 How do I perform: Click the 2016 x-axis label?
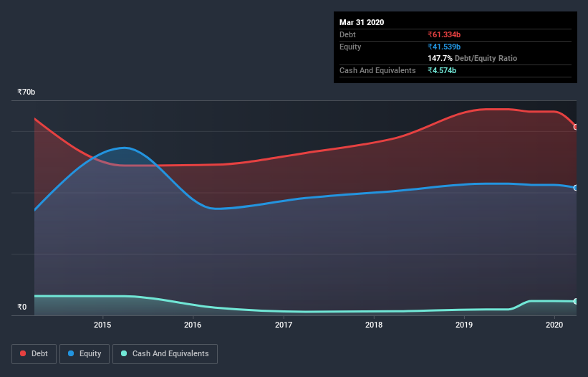[193, 325]
